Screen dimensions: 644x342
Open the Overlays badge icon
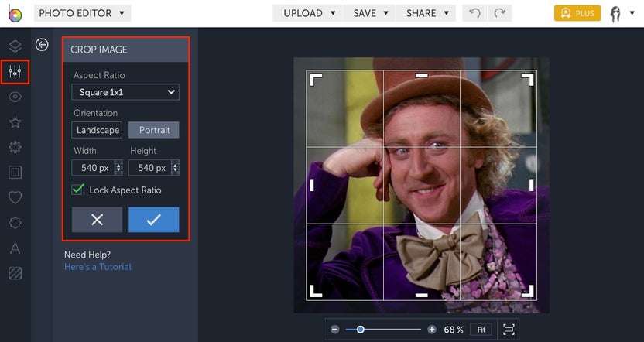pos(15,223)
